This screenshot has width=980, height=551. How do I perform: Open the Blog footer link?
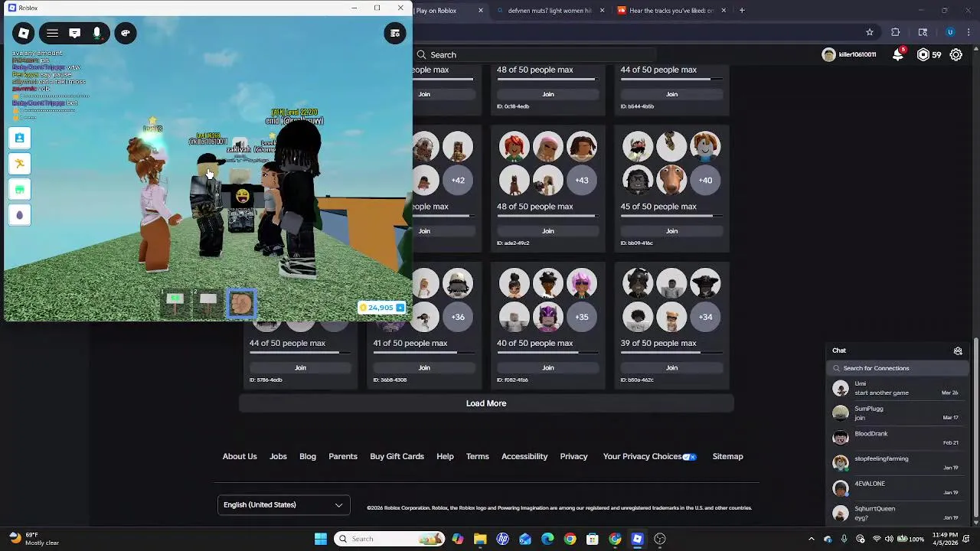(308, 457)
